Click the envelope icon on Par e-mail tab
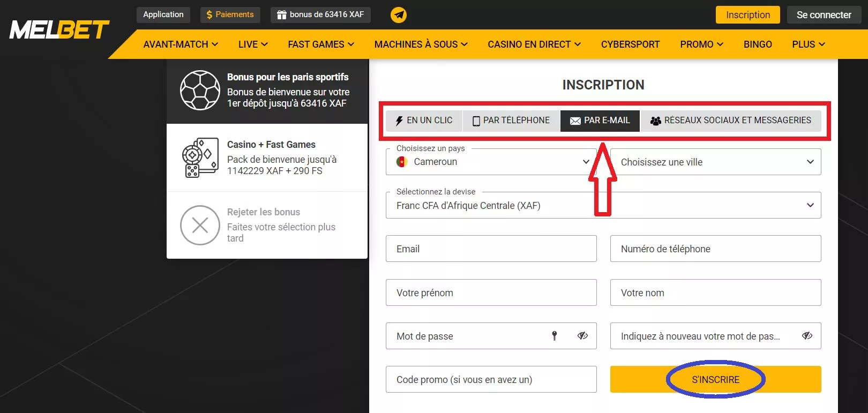This screenshot has width=868, height=413. 575,121
